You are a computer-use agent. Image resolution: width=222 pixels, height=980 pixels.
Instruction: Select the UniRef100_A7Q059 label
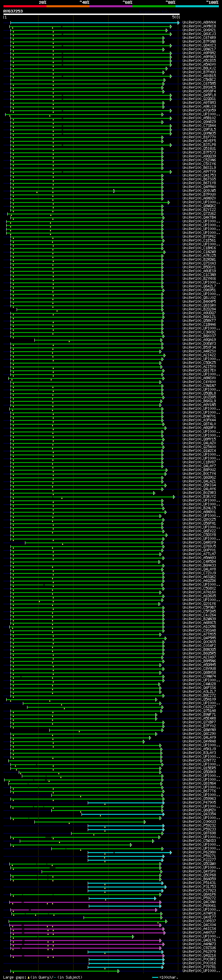[199, 110]
